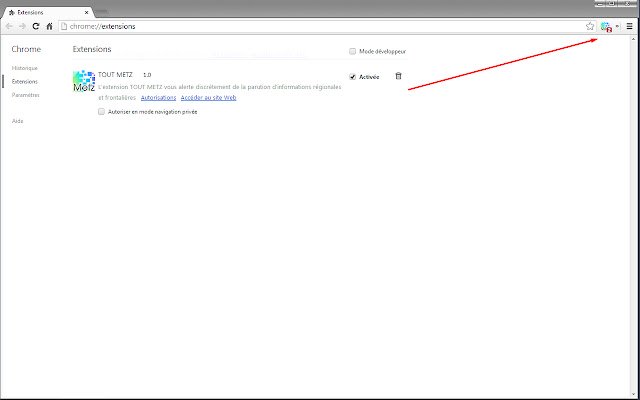Enable Mode développeur checkbox

353,51
